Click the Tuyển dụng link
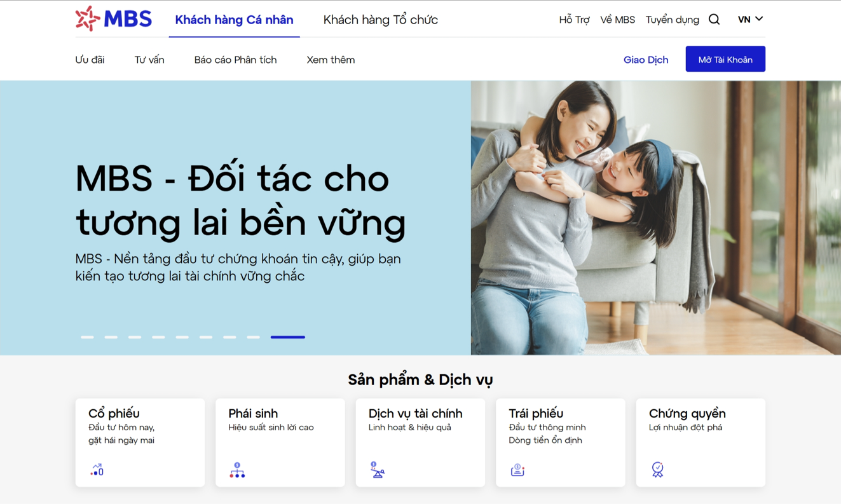 673,20
